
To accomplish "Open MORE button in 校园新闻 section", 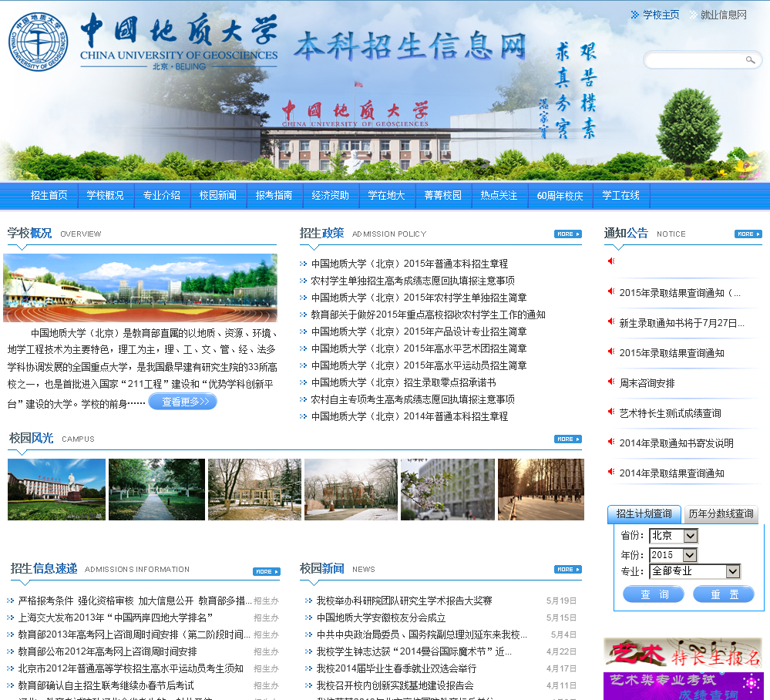I will (568, 570).
